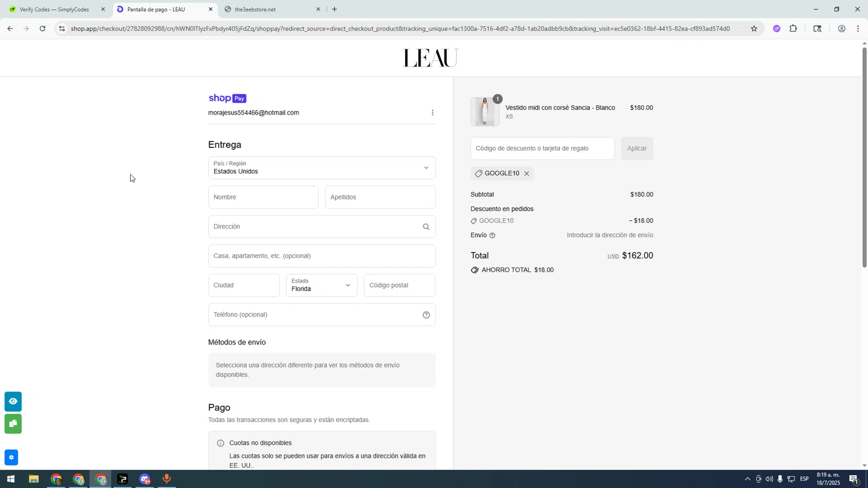Go back to the previous page

(x=10, y=28)
